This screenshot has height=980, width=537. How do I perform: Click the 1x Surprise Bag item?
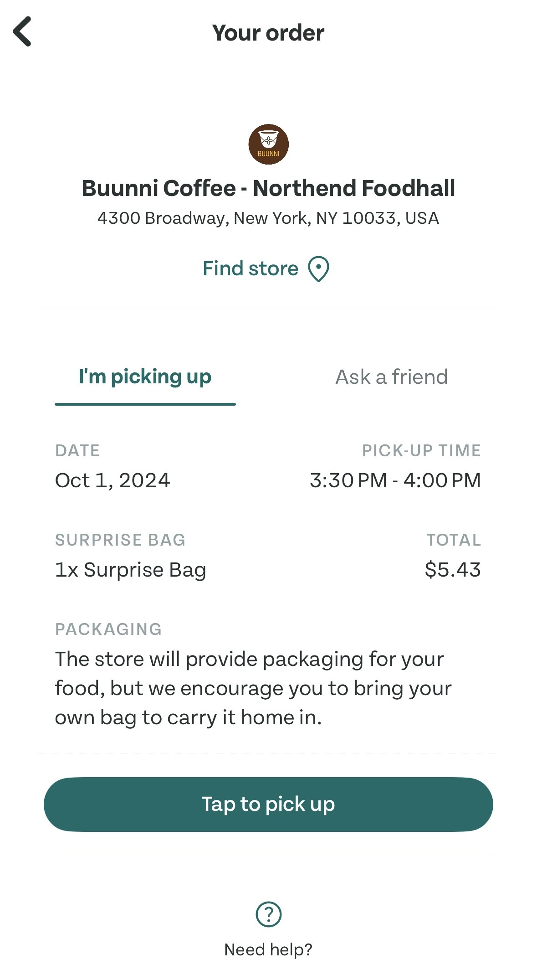(130, 570)
